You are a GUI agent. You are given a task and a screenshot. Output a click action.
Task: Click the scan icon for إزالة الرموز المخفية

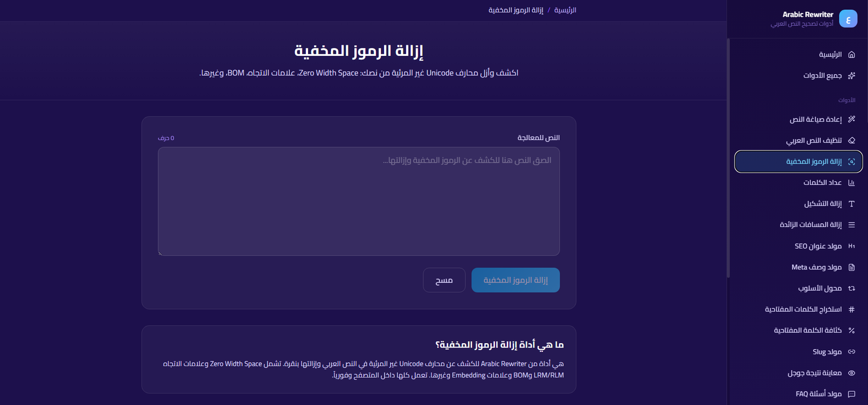click(852, 162)
